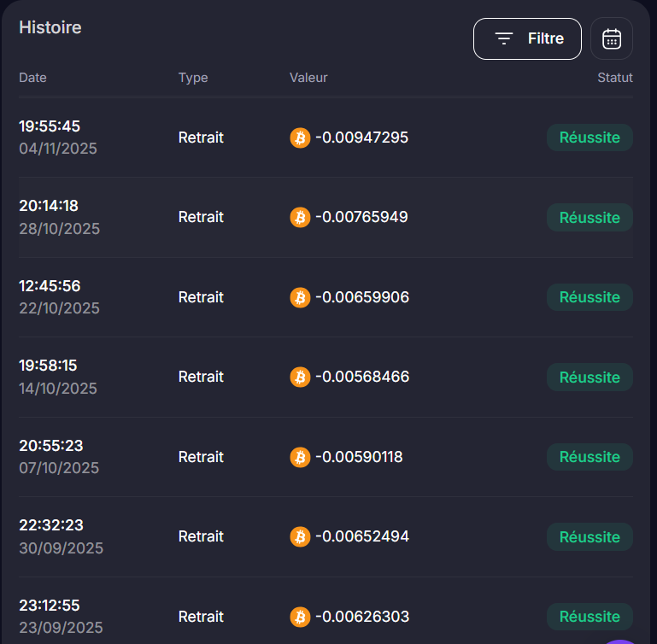The width and height of the screenshot is (657, 644).
Task: Click Réussite badge for 28/10/2025 withdrawal
Action: click(590, 218)
